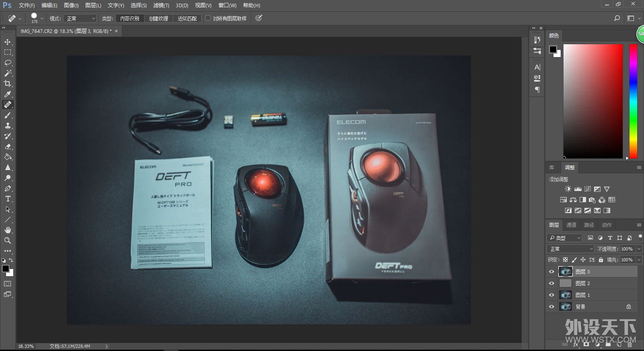
Task: Choose 创建纹理 type button
Action: point(159,18)
